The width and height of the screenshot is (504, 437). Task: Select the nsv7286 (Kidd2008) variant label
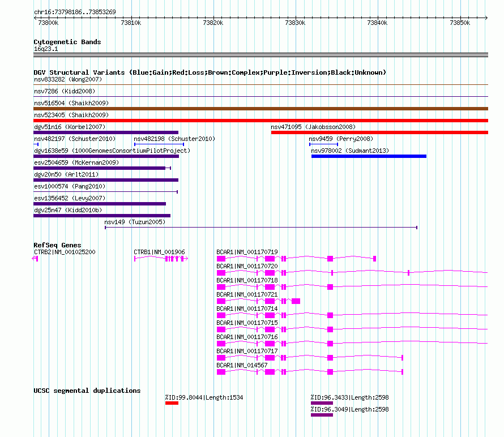point(65,91)
